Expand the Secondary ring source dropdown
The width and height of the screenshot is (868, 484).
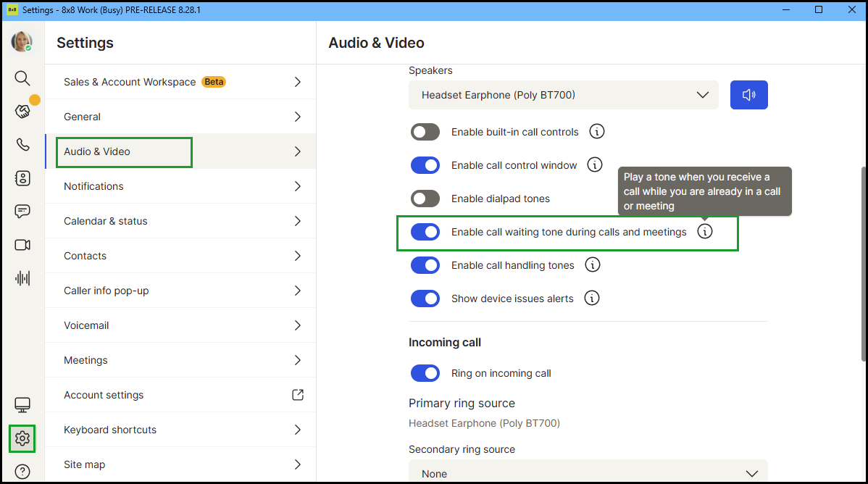point(588,473)
